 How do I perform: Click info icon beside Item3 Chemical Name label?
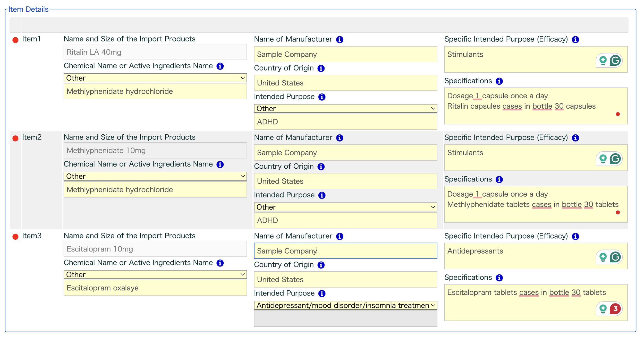[220, 263]
